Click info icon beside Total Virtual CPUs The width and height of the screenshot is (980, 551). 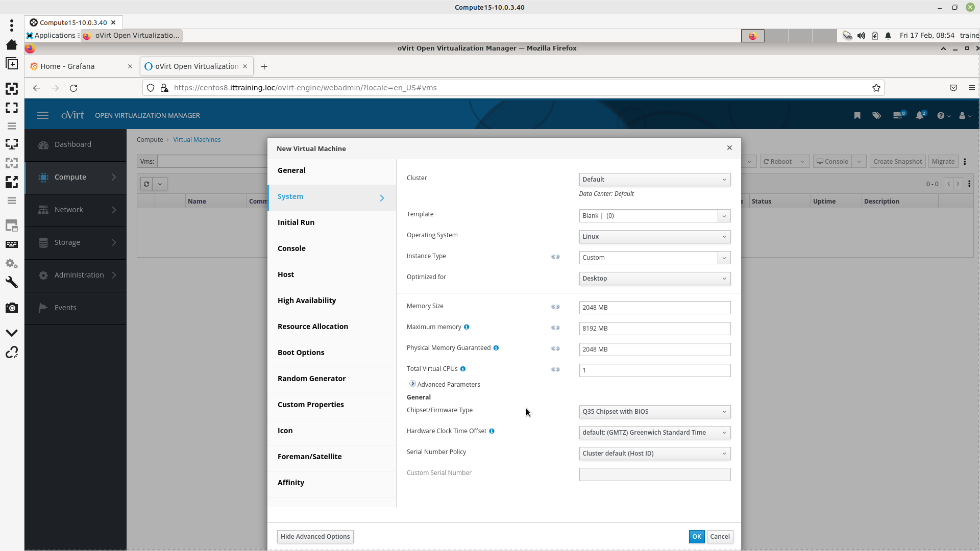tap(463, 369)
